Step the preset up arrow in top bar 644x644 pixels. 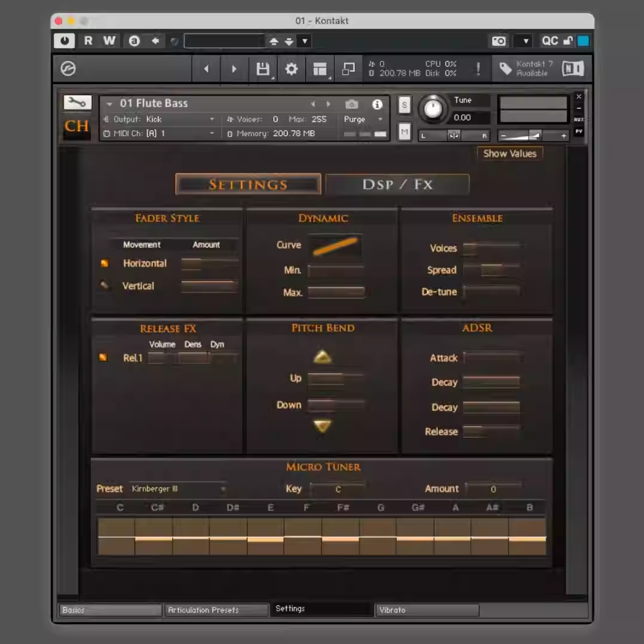(274, 41)
